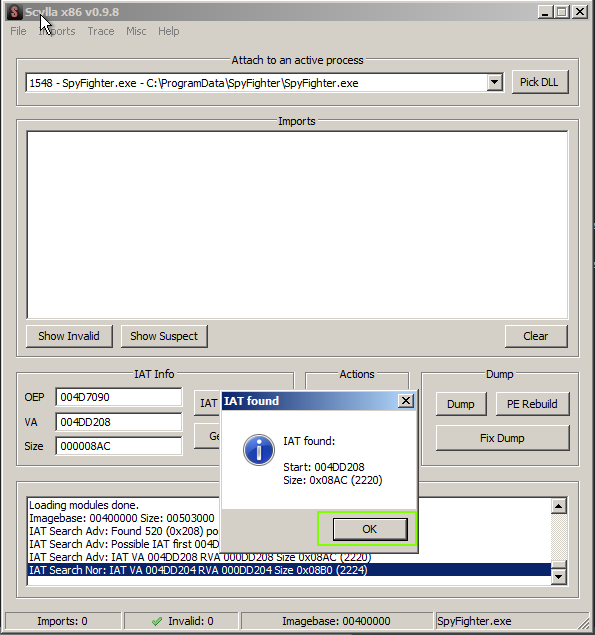595x635 pixels.
Task: Open the File menu
Action: [x=18, y=31]
